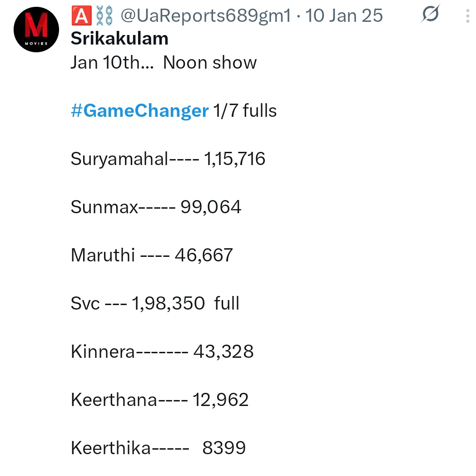Click the Sunmax 99,064 line
Viewport: 476px width, 476px height.
pos(156,207)
